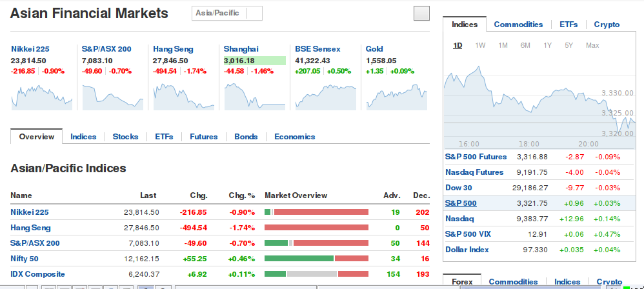Image resolution: width=644 pixels, height=289 pixels.
Task: Set chart range to 6M
Action: (x=525, y=45)
